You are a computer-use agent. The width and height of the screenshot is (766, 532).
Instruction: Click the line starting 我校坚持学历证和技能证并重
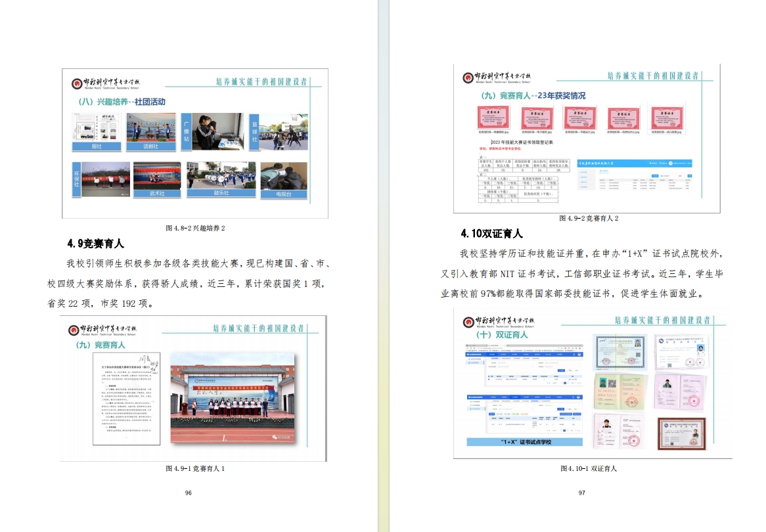[x=591, y=254]
